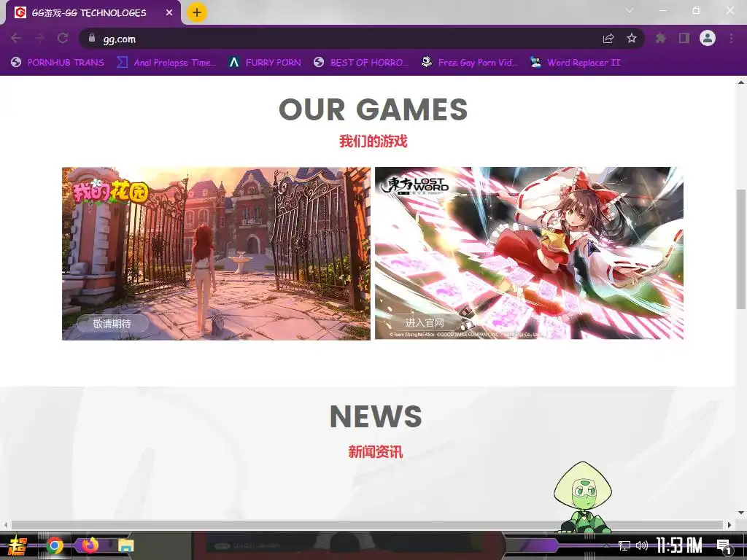747x560 pixels.
Task: Click the horizontal scrollbar left arrow
Action: coord(5,525)
